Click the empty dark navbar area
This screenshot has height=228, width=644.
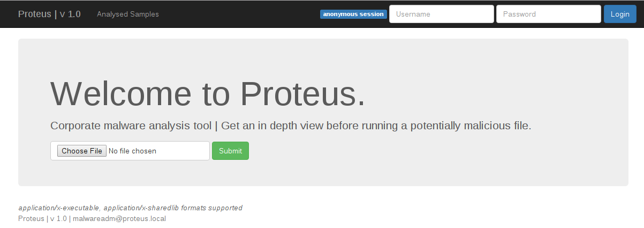[x=241, y=14]
